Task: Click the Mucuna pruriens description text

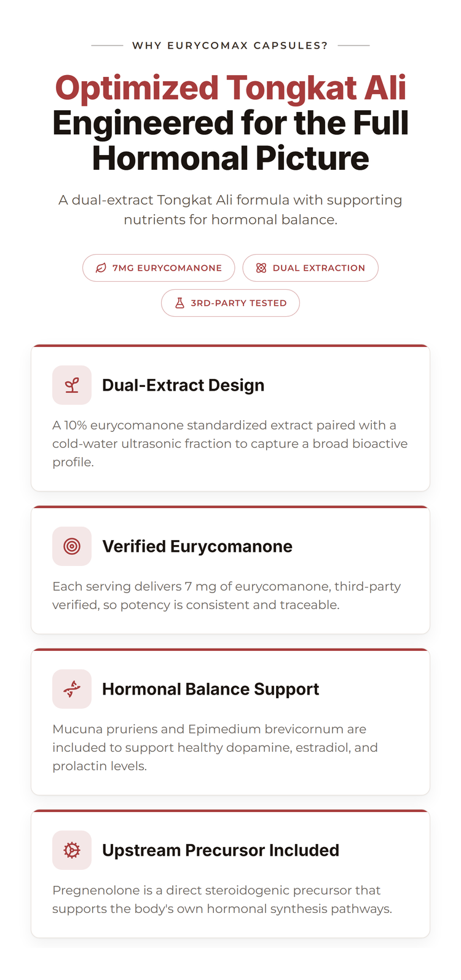Action: 215,747
